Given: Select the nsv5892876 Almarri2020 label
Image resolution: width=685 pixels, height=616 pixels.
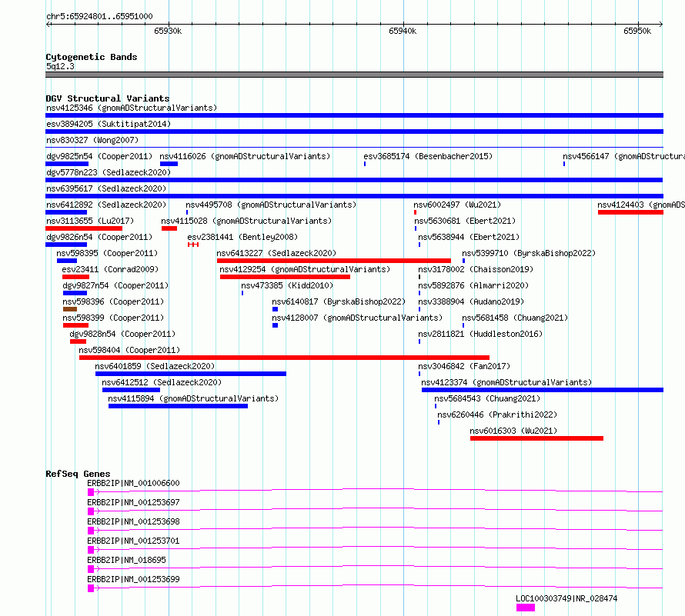Looking at the screenshot, I should click(x=473, y=285).
